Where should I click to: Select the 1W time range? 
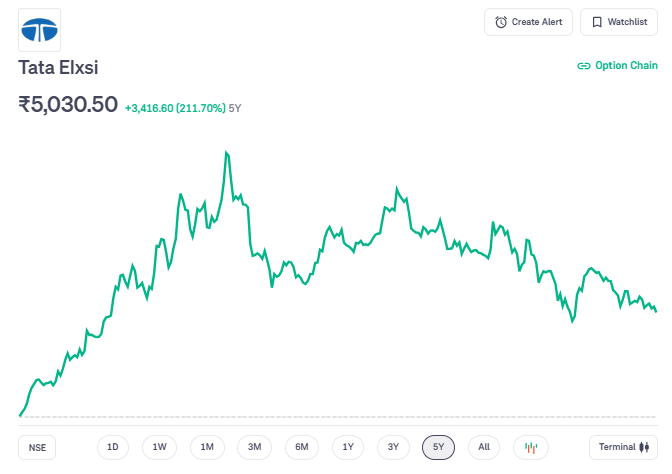[x=160, y=447]
